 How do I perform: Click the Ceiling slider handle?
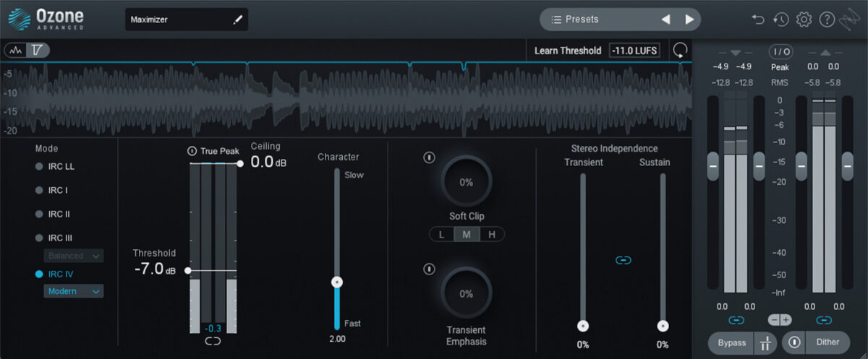(239, 164)
